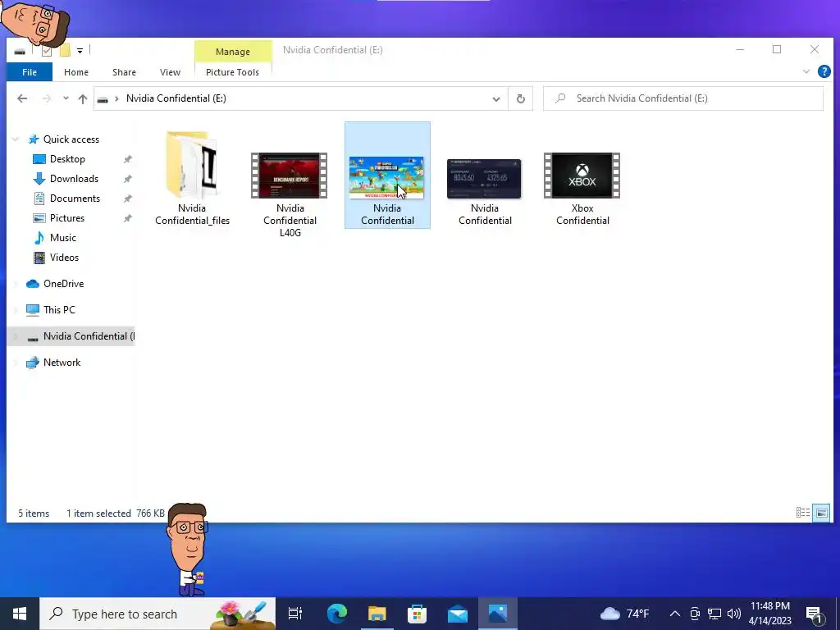Open the Windows Start menu
Viewport: 840px width, 630px height.
point(20,614)
